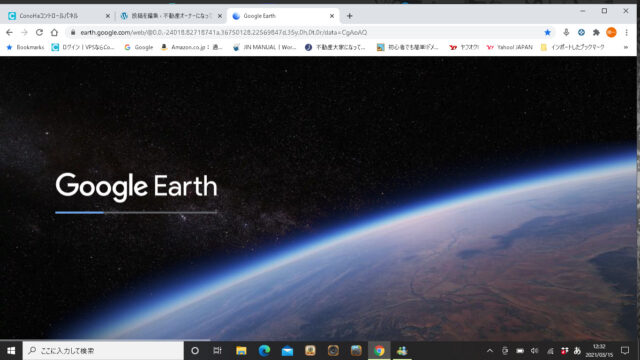Open the imported bookmarks folder
The width and height of the screenshot is (640, 360).
572,47
